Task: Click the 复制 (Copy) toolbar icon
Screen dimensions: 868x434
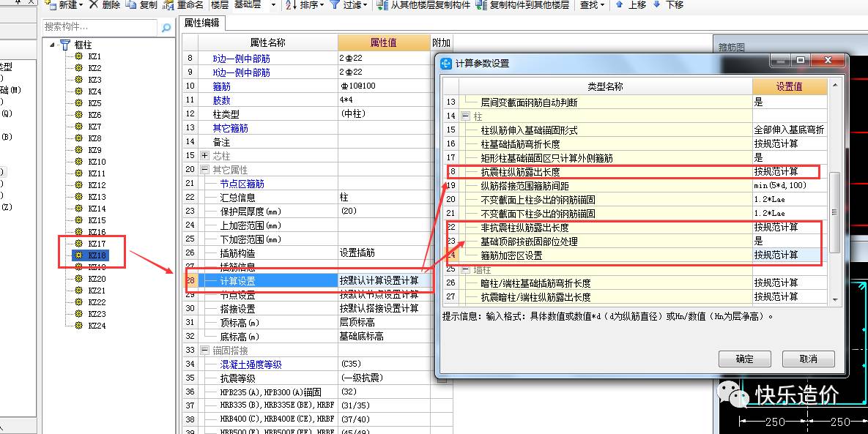Action: [131, 5]
